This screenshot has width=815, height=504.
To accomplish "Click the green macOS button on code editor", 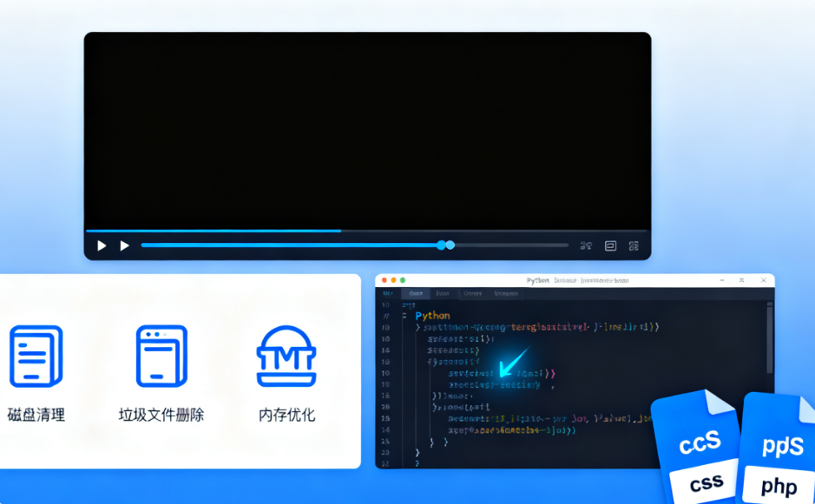I will 402,280.
